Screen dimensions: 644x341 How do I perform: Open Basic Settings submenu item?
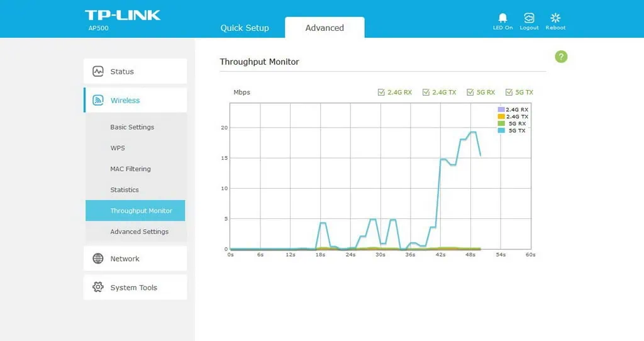[x=132, y=127]
